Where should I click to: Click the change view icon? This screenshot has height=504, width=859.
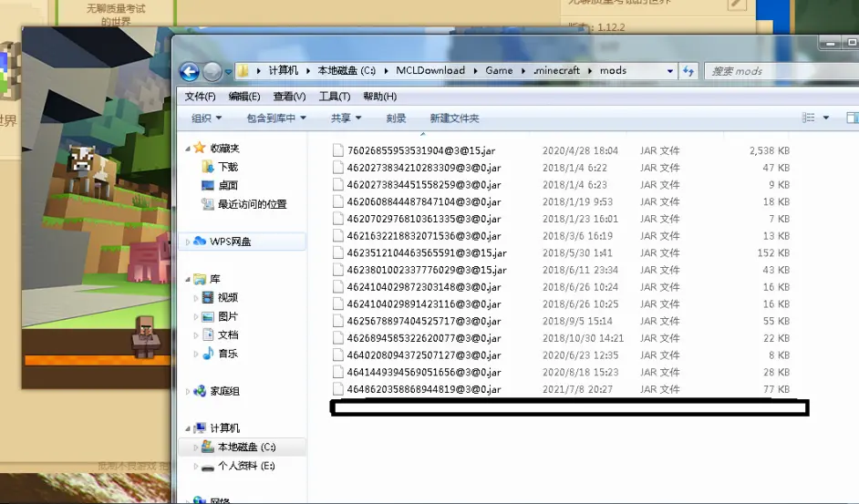[x=809, y=118]
